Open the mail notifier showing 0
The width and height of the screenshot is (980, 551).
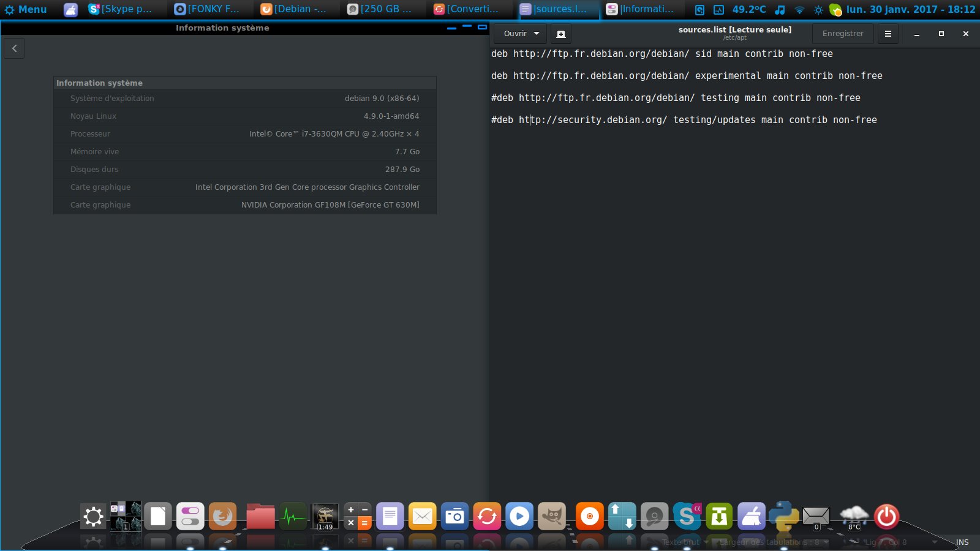[816, 517]
